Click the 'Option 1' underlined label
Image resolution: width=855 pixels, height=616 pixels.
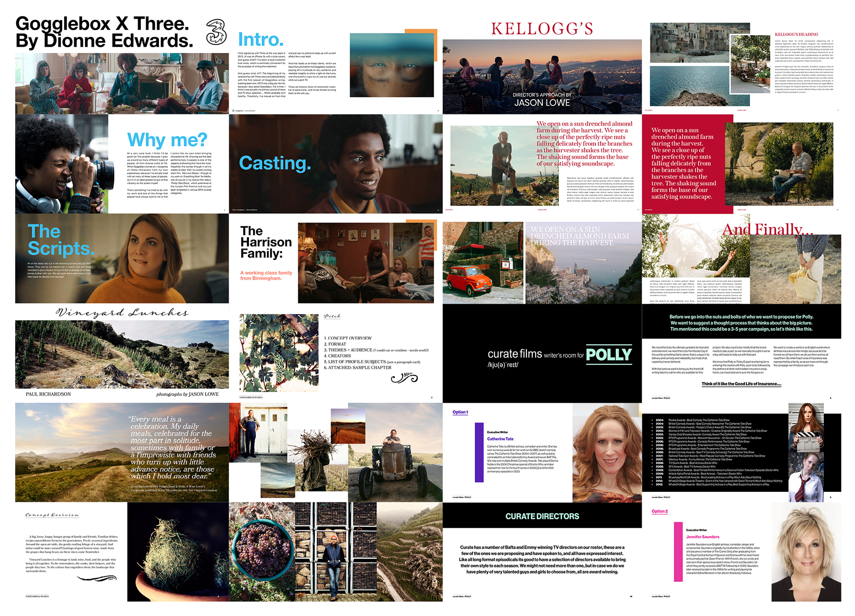(460, 412)
